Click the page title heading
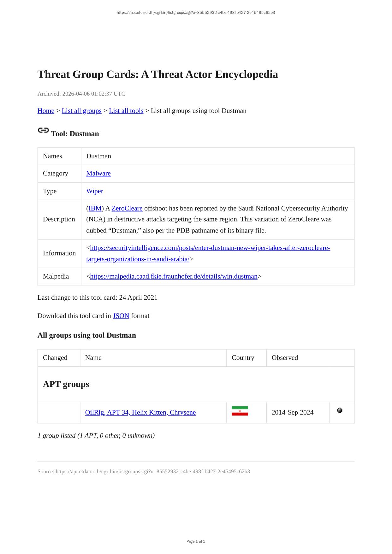This screenshot has width=392, height=554. pos(157,74)
